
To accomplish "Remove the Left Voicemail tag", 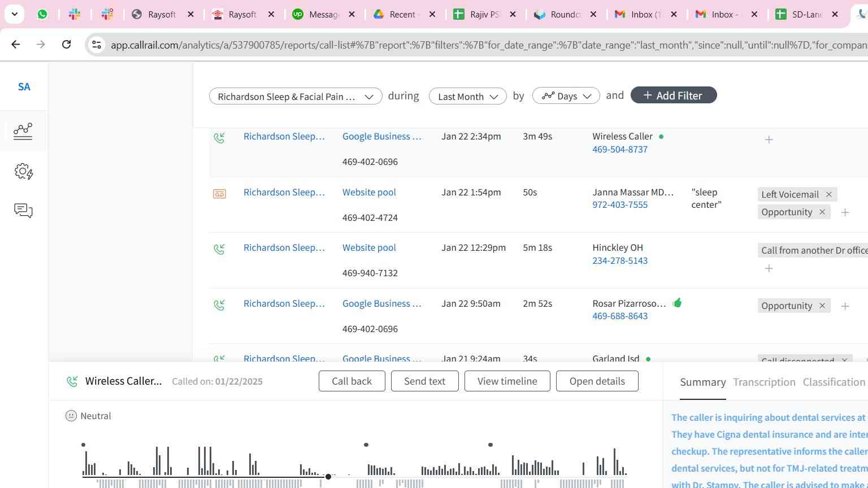I will [x=828, y=194].
